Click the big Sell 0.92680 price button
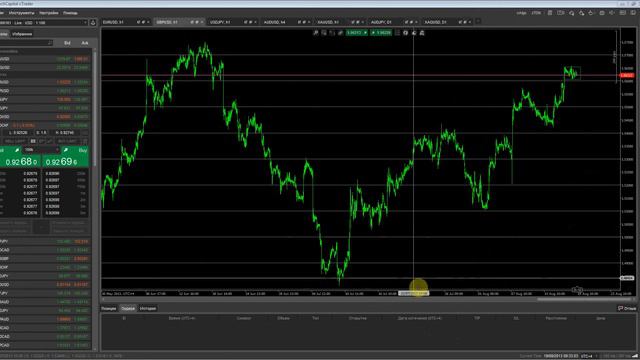 click(20, 162)
